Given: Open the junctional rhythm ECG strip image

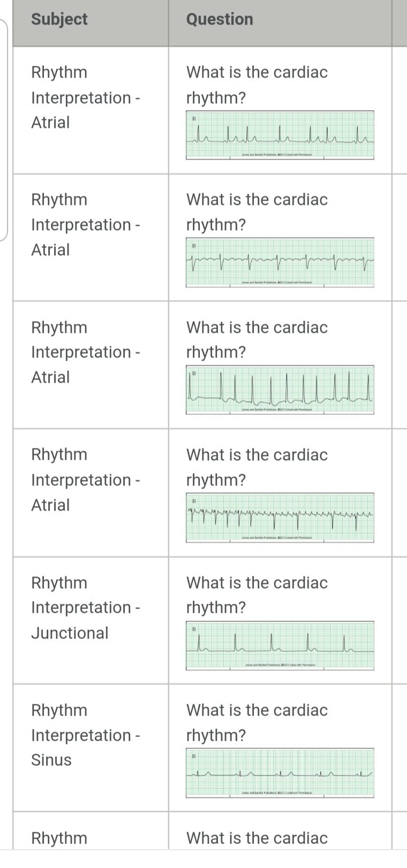Looking at the screenshot, I should pos(280,646).
